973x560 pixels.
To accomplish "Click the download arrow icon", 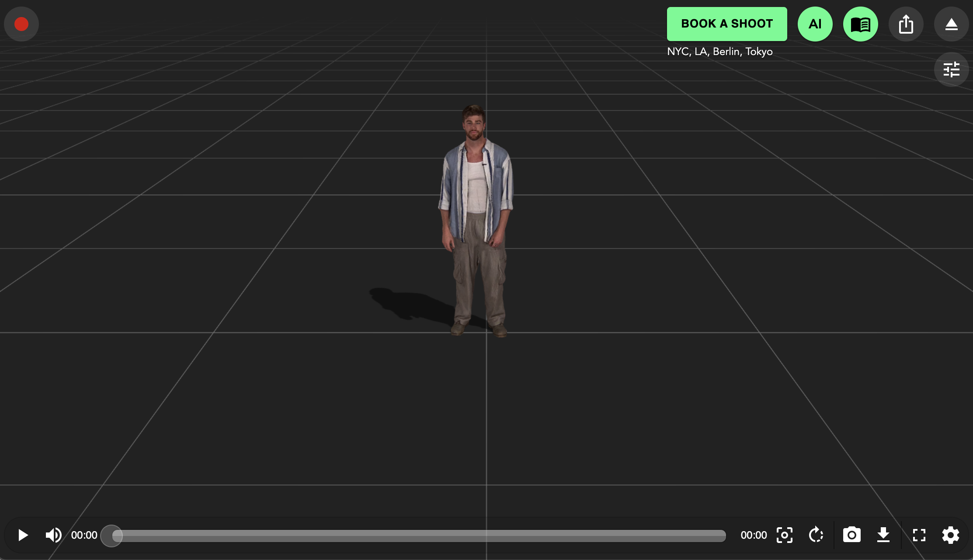I will 883,535.
